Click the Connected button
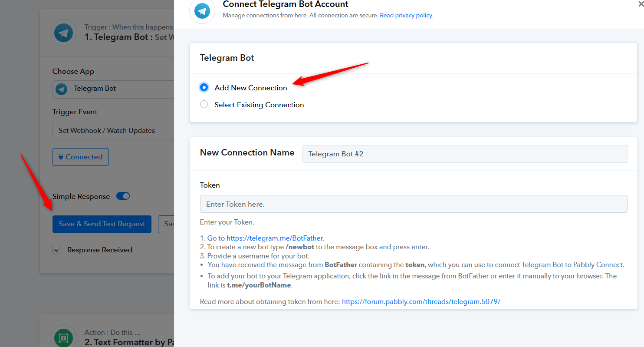Viewport: 644px width, 347px height. point(81,157)
